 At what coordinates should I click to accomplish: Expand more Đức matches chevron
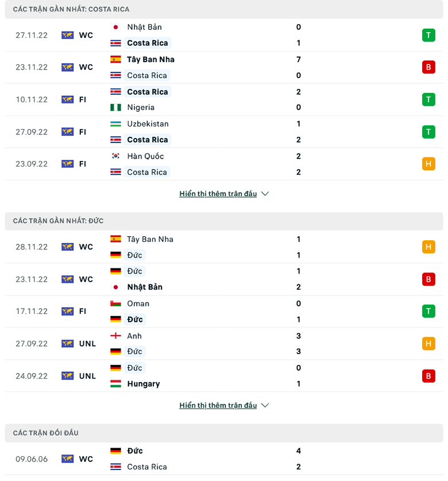coord(265,406)
